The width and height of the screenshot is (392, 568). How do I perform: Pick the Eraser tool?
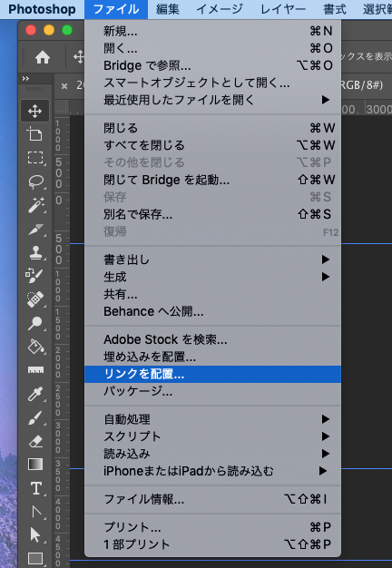pyautogui.click(x=35, y=441)
